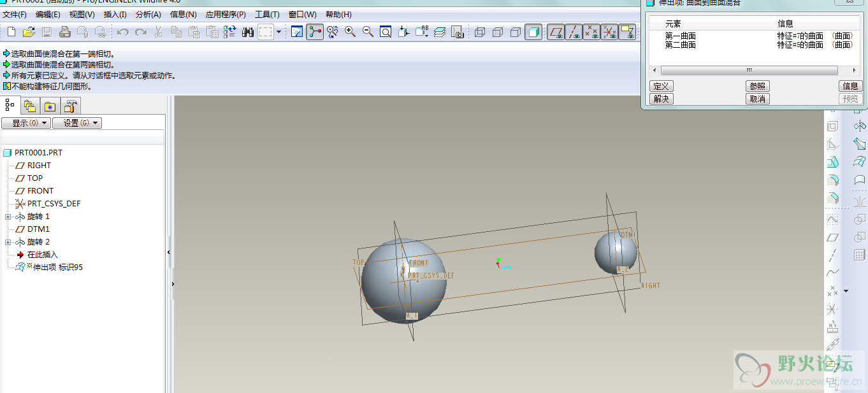Switch to shaded display mode

point(533,32)
